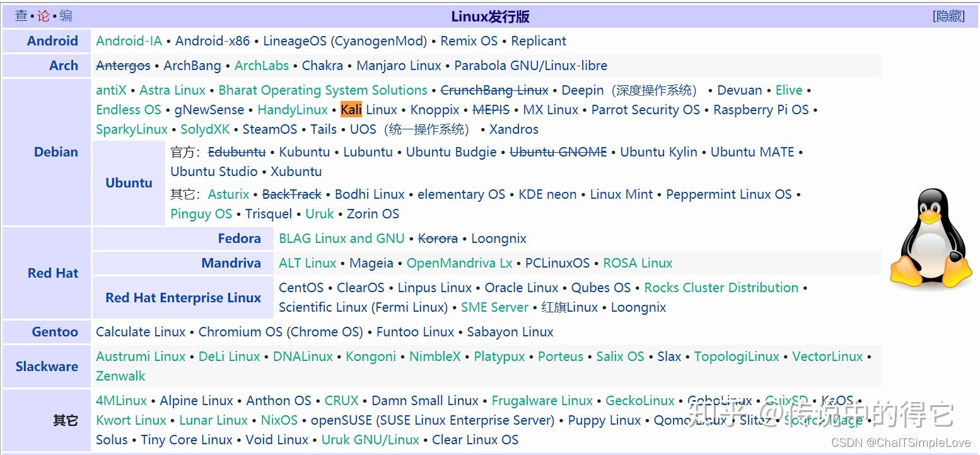Open the Chakra link
This screenshot has height=455, width=980.
pos(322,66)
